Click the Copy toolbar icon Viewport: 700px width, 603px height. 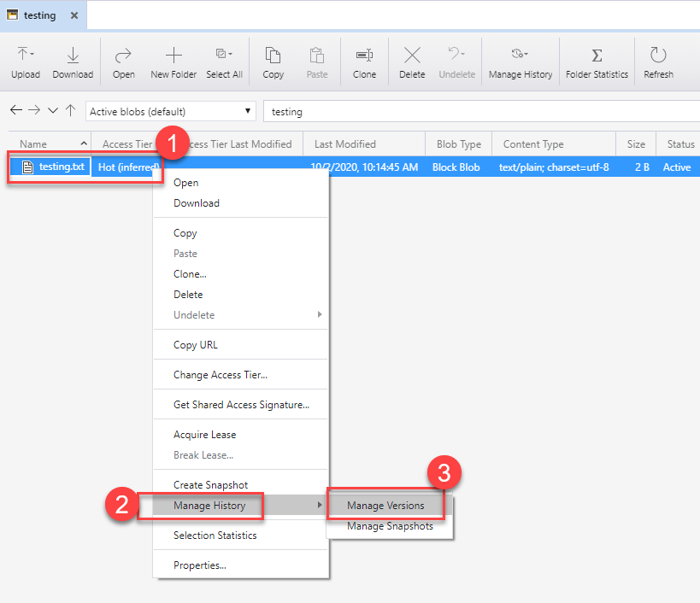click(x=273, y=62)
